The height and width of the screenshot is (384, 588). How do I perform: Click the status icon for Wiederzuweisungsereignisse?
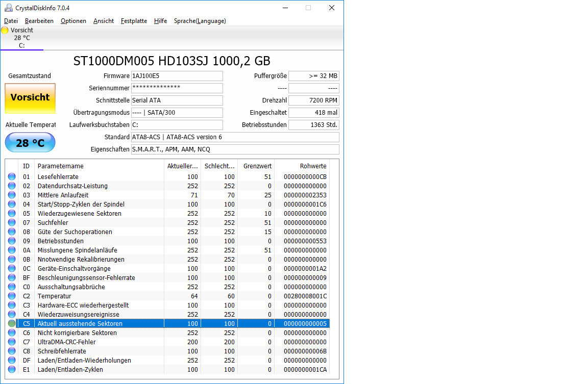coord(12,314)
